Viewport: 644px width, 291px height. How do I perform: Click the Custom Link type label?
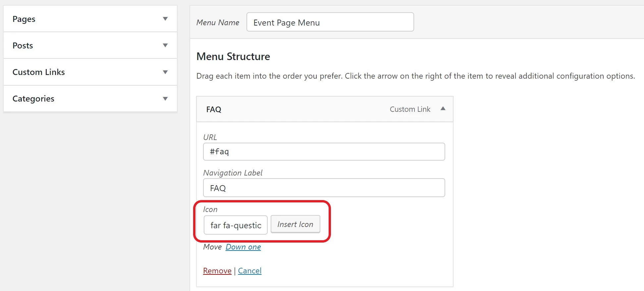pyautogui.click(x=410, y=109)
